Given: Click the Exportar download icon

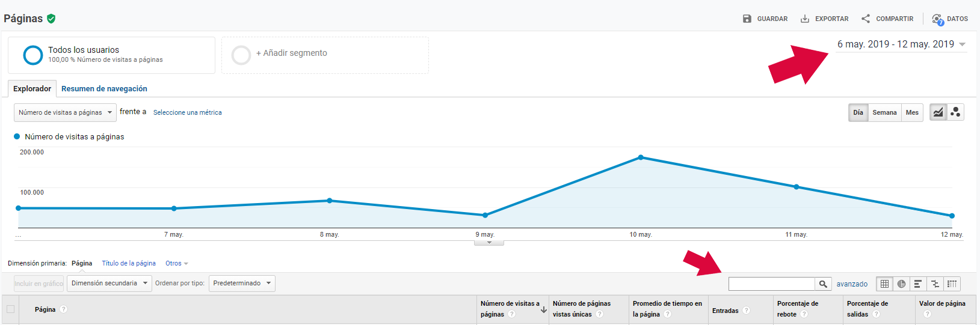Looking at the screenshot, I should pyautogui.click(x=805, y=19).
